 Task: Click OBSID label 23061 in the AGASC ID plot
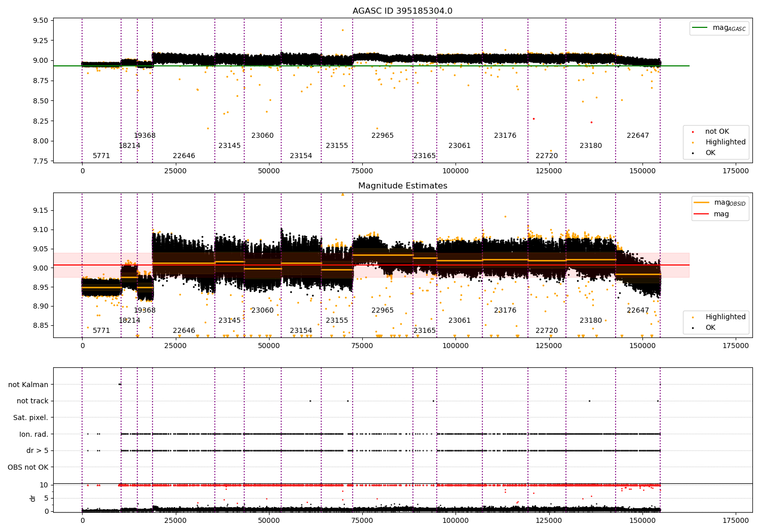pyautogui.click(x=460, y=146)
